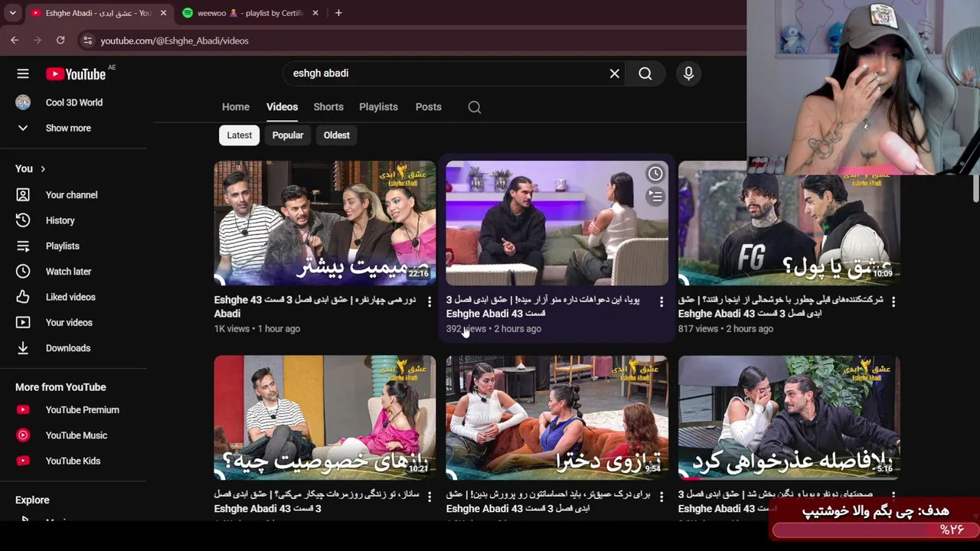Close the Eshghe Abadi YouTube tab
980x551 pixels.
point(163,13)
